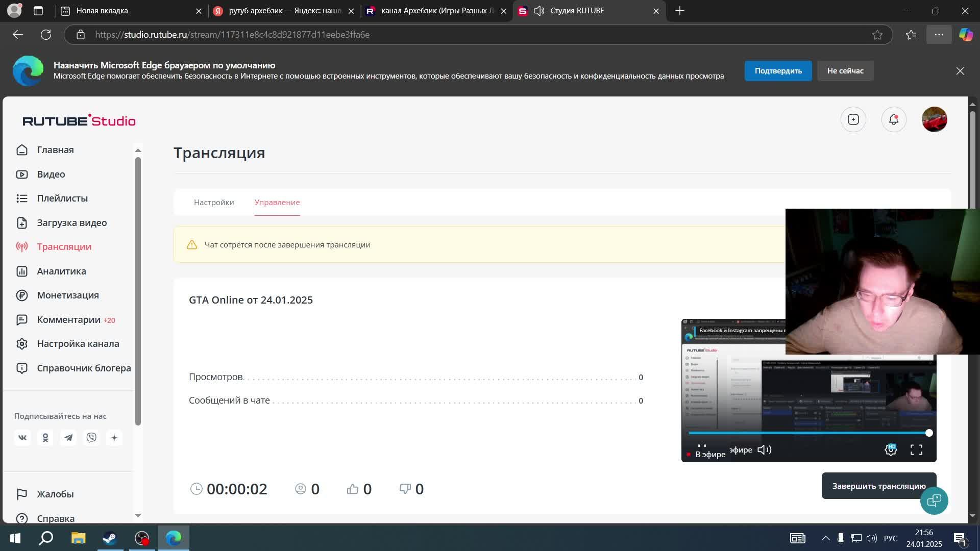Dismiss the Edge default browser banner
980x551 pixels.
960,71
